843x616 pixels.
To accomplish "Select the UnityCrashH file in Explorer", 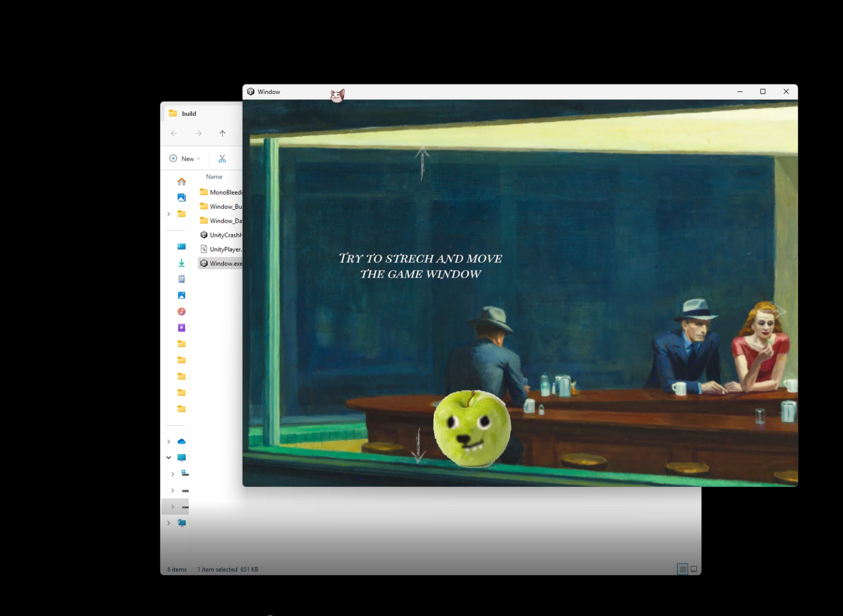I will point(221,235).
